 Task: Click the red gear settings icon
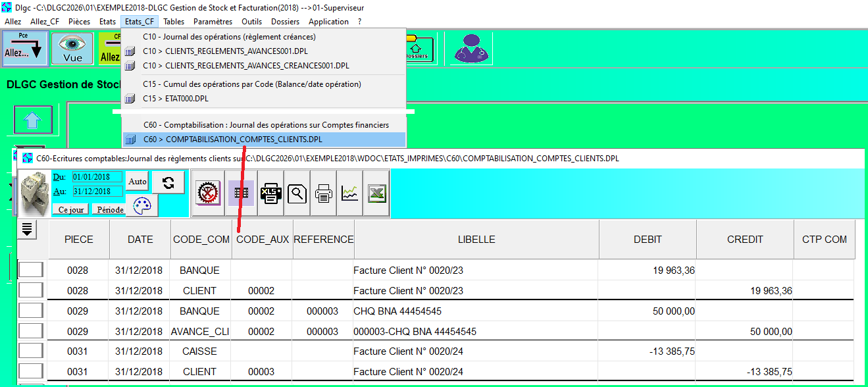(x=208, y=193)
